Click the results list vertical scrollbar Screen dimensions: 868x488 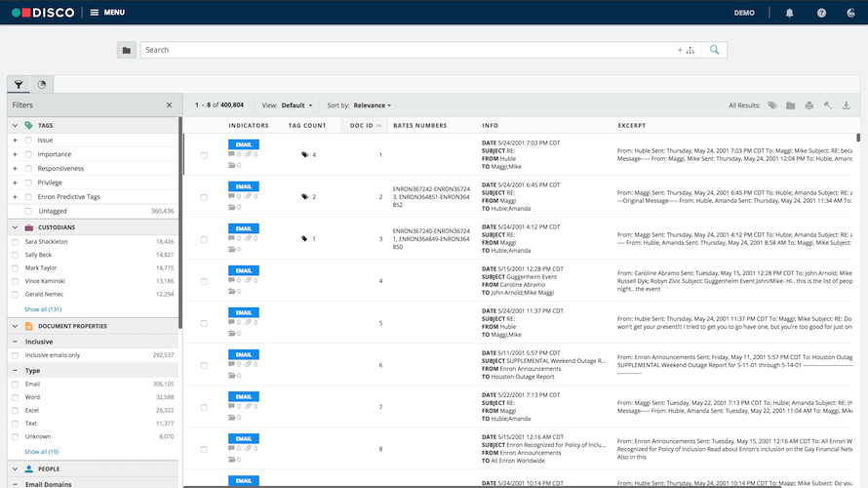click(858, 137)
